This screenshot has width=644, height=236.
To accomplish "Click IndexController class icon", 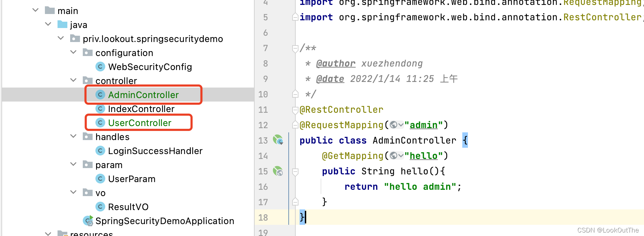I will (100, 109).
